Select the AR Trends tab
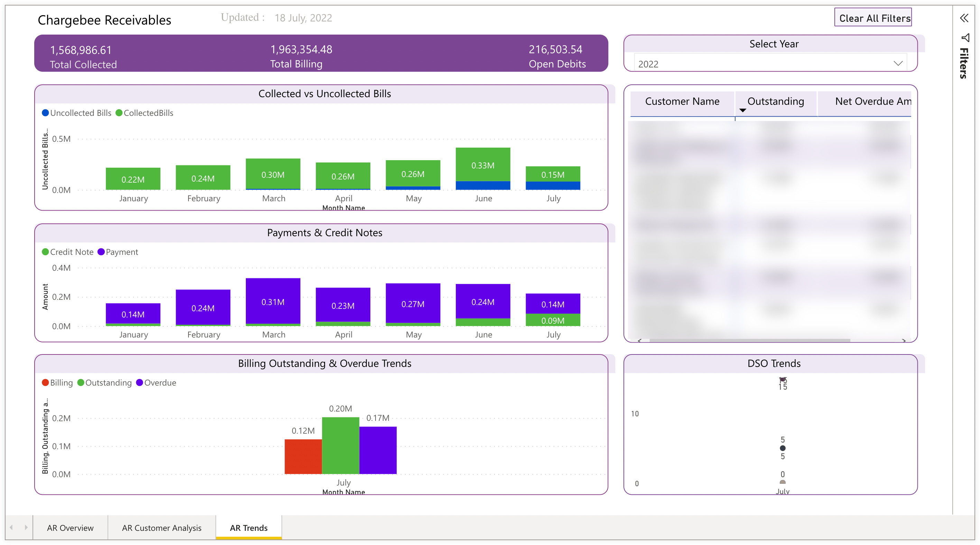 click(x=248, y=528)
